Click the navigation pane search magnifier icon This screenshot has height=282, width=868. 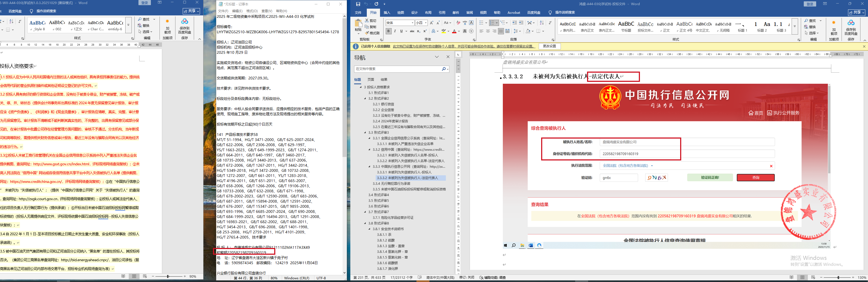coord(444,69)
